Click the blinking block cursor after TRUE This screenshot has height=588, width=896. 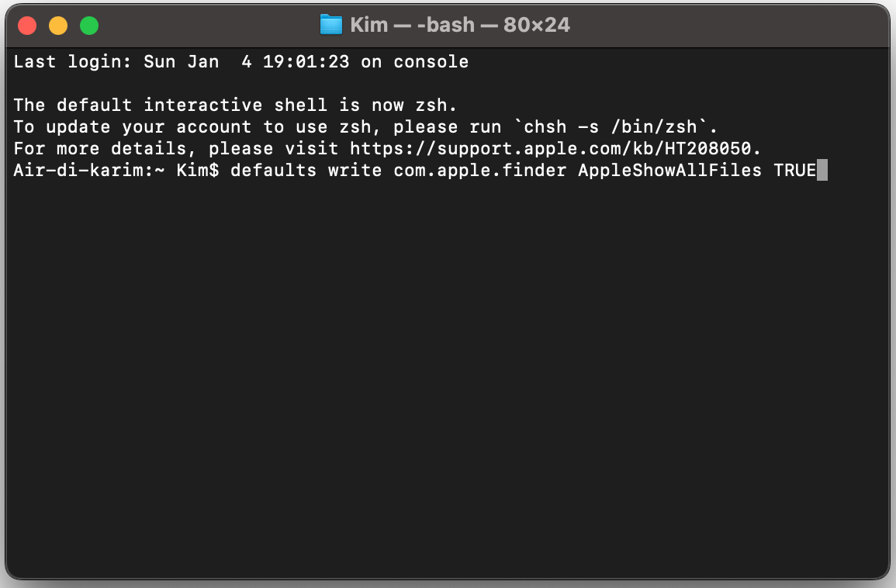coord(822,170)
